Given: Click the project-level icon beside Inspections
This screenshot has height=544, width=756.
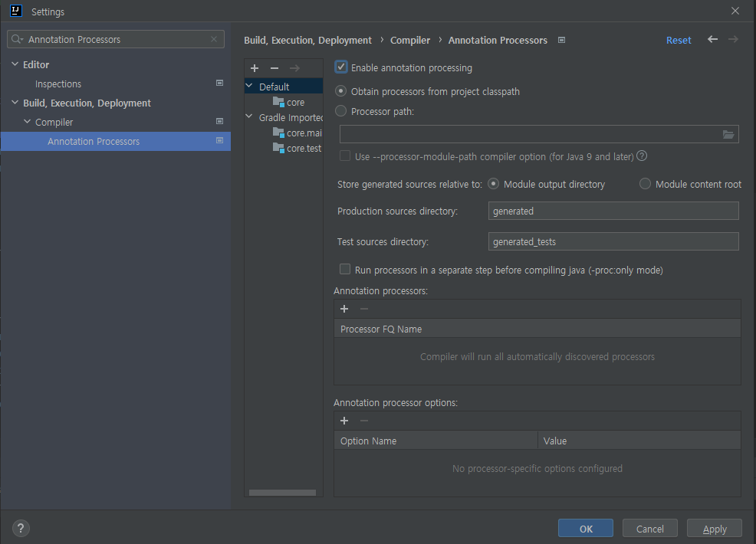Looking at the screenshot, I should click(219, 84).
